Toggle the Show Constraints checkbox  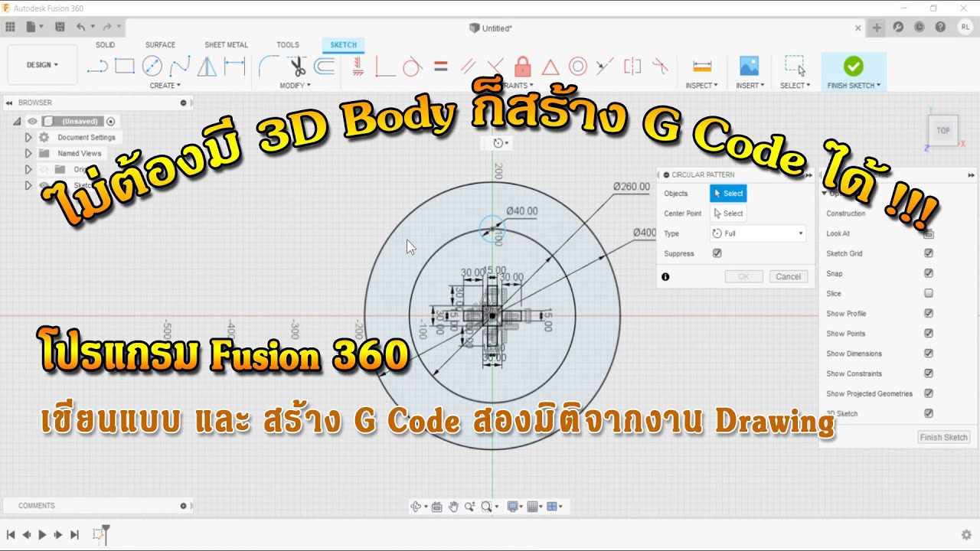(x=929, y=373)
